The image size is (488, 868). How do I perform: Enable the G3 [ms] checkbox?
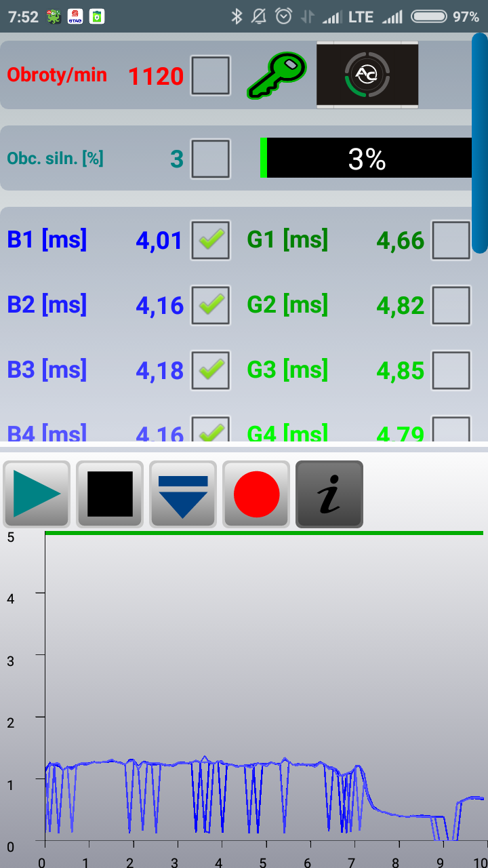(451, 370)
